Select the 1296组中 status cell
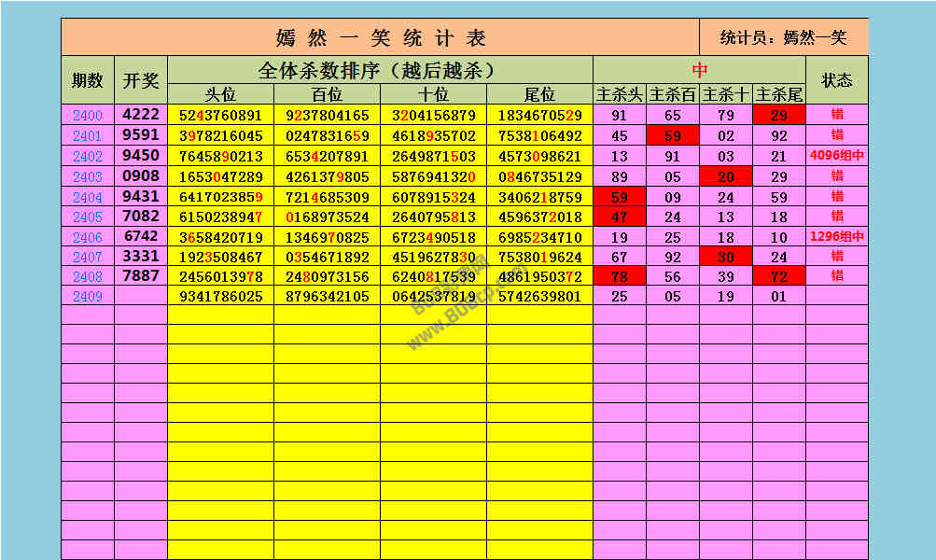This screenshot has height=560, width=936. 837,237
